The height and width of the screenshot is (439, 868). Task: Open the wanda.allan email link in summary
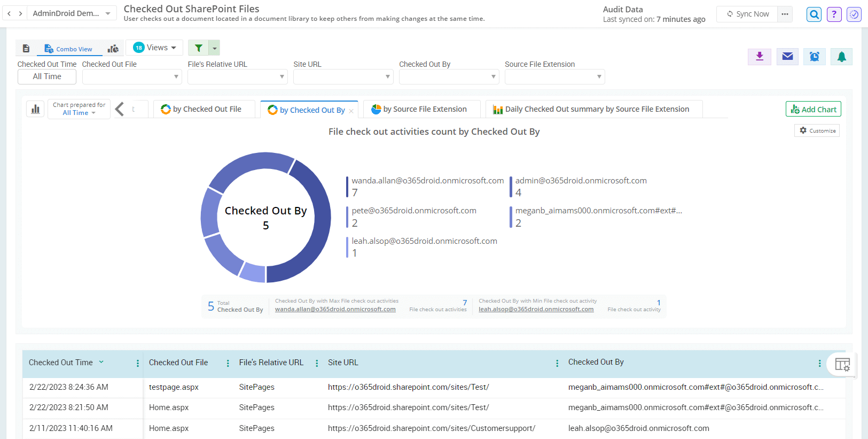coord(335,309)
